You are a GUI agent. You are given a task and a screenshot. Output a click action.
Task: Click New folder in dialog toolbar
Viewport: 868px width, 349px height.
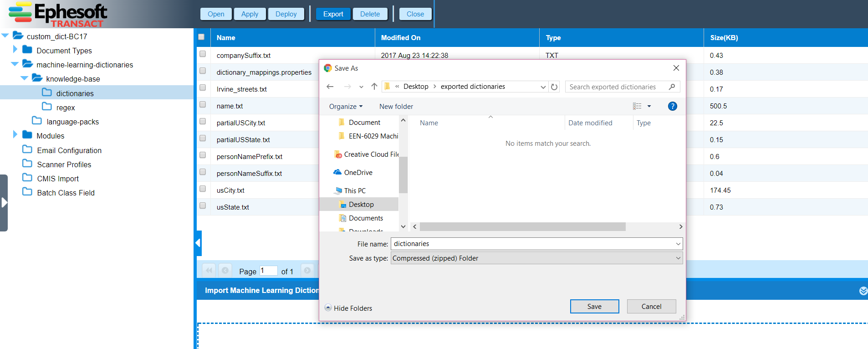coord(396,107)
